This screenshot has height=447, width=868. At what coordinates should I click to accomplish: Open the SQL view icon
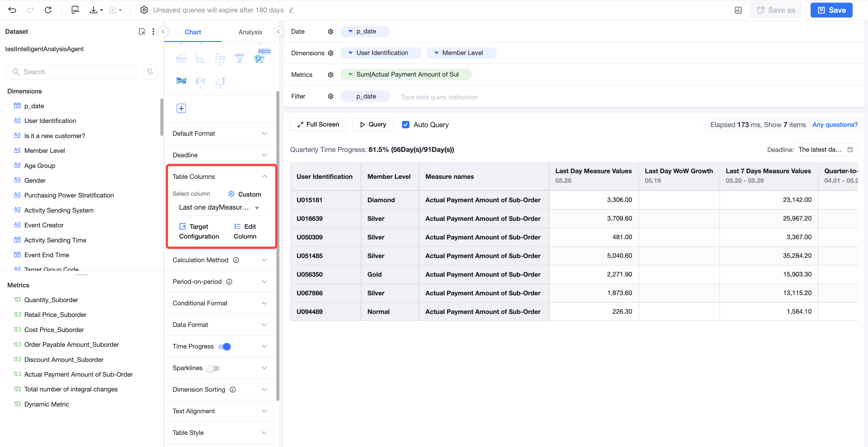coord(75,10)
